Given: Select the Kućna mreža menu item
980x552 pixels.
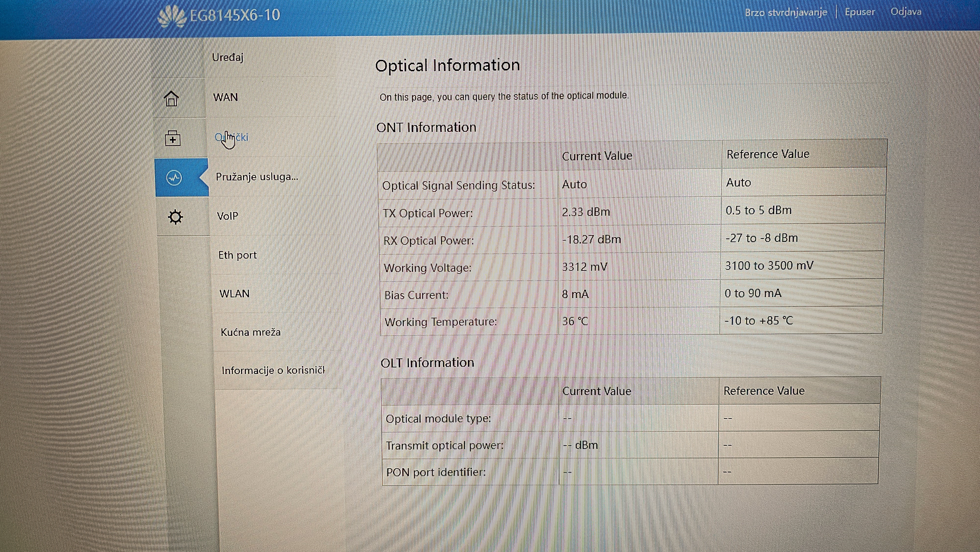Looking at the screenshot, I should [x=251, y=332].
